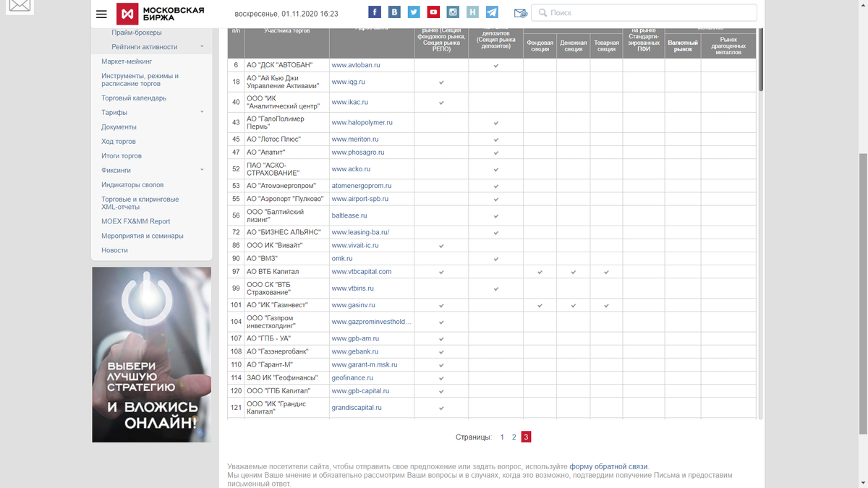Click the Moscow Exchange logo
Viewport: 868px width, 488px height.
pyautogui.click(x=162, y=14)
